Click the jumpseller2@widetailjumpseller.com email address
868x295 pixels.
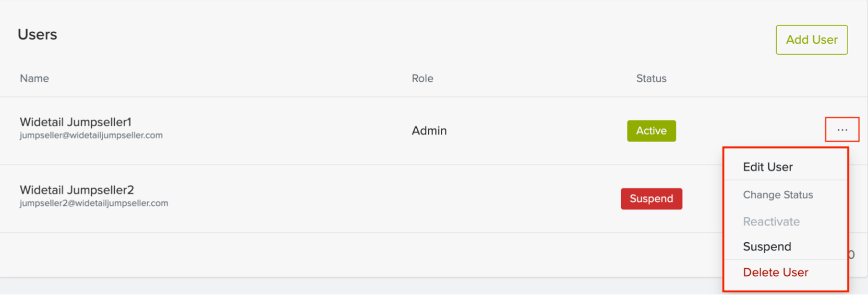tap(94, 203)
